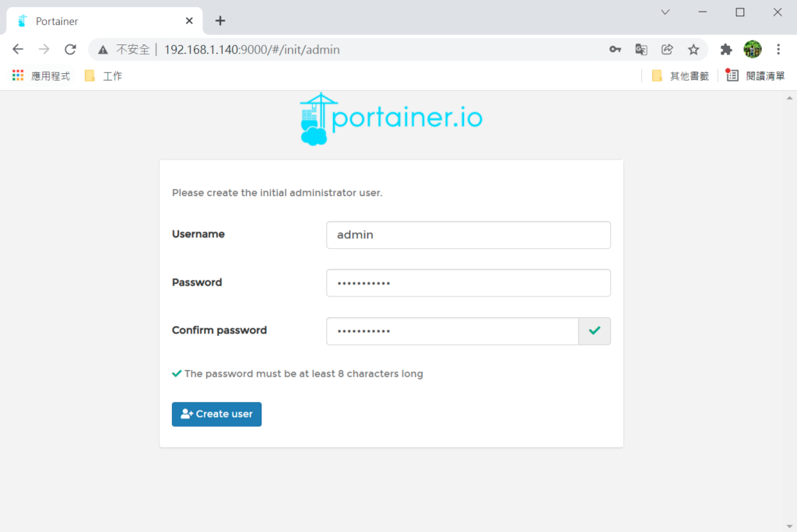
Task: Open the 閱讀清單 reading list
Action: (755, 76)
